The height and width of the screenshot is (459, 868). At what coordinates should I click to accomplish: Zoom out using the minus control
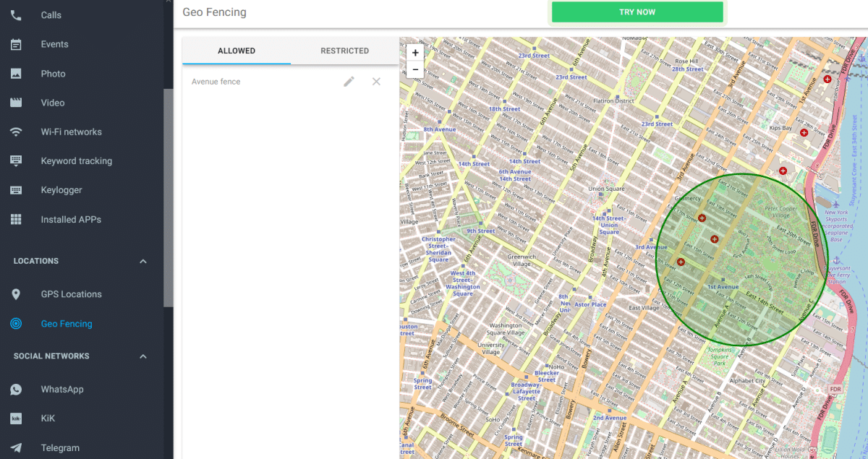[x=414, y=69]
